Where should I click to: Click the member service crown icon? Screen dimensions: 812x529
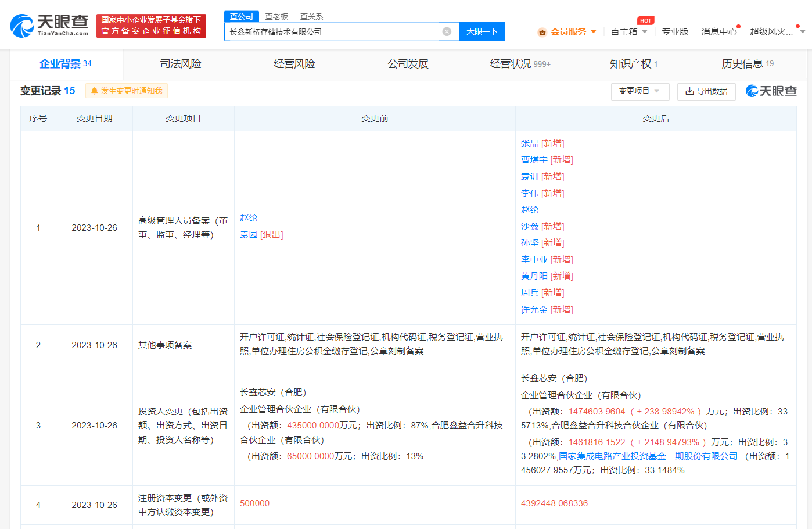point(542,32)
